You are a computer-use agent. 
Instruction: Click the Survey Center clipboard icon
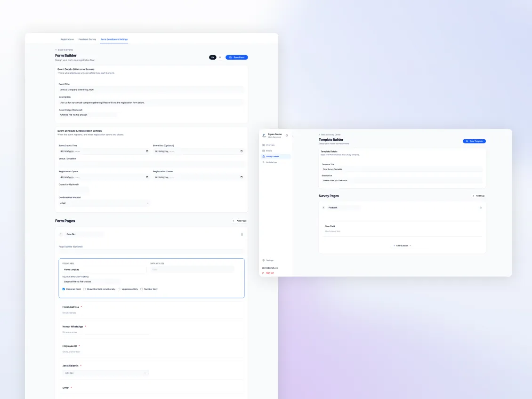point(264,157)
